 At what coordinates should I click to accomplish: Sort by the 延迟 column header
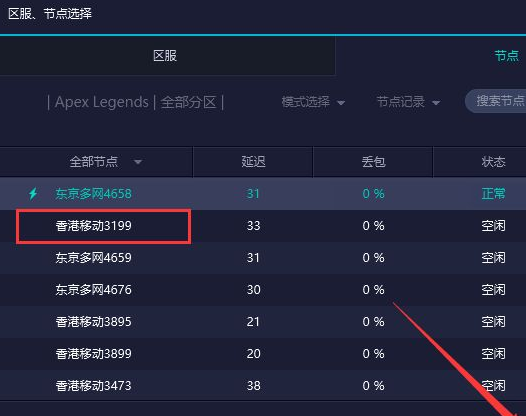click(253, 162)
